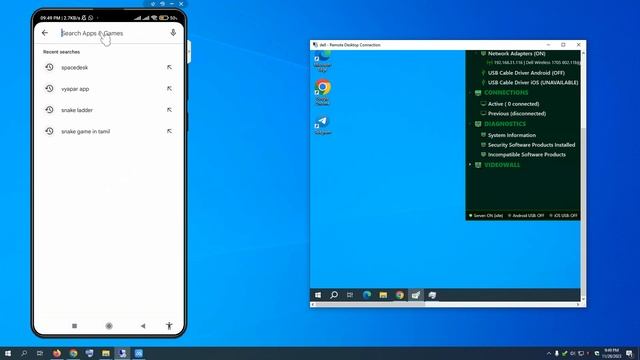Tap the back arrow in phone search
Image resolution: width=640 pixels, height=360 pixels.
45,33
